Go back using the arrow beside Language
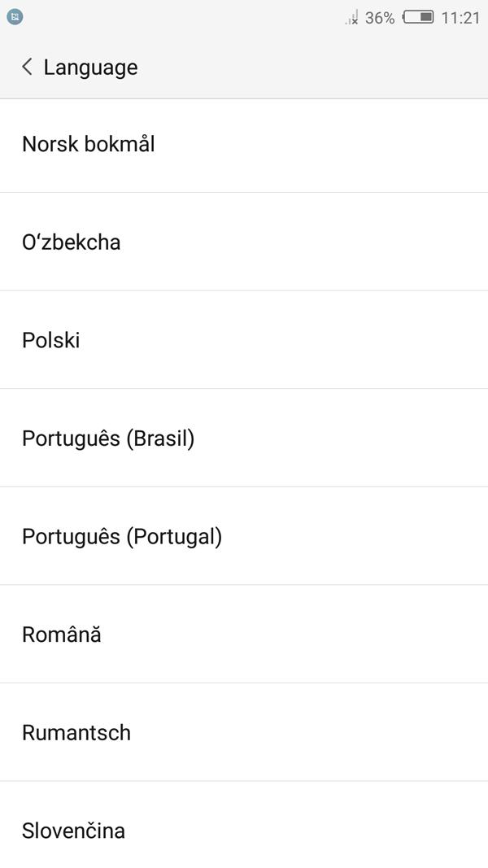This screenshot has height=868, width=488. click(27, 67)
